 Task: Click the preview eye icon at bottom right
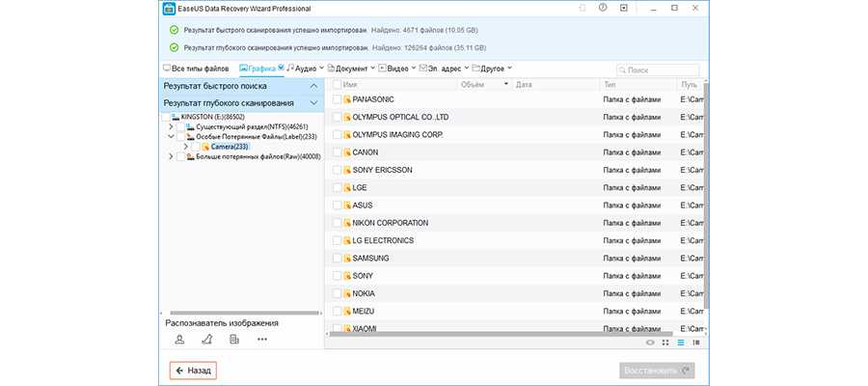(650, 342)
